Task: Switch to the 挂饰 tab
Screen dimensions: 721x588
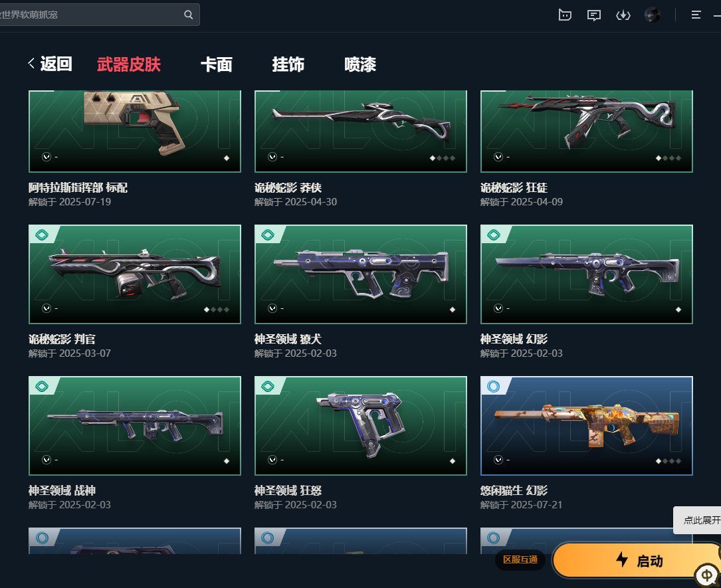Action: (288, 64)
